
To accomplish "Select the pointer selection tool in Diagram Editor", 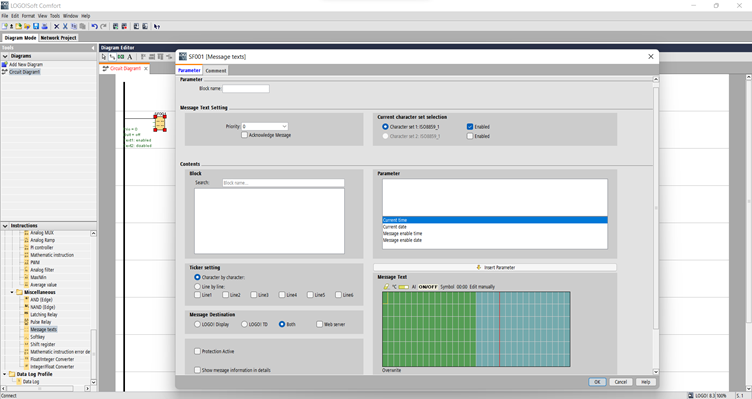I will tap(104, 57).
